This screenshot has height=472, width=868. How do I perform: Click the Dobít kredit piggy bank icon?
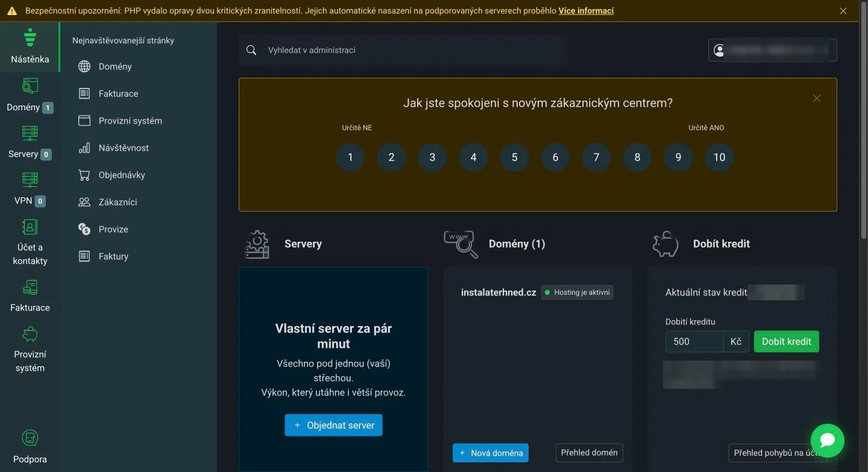click(x=665, y=244)
